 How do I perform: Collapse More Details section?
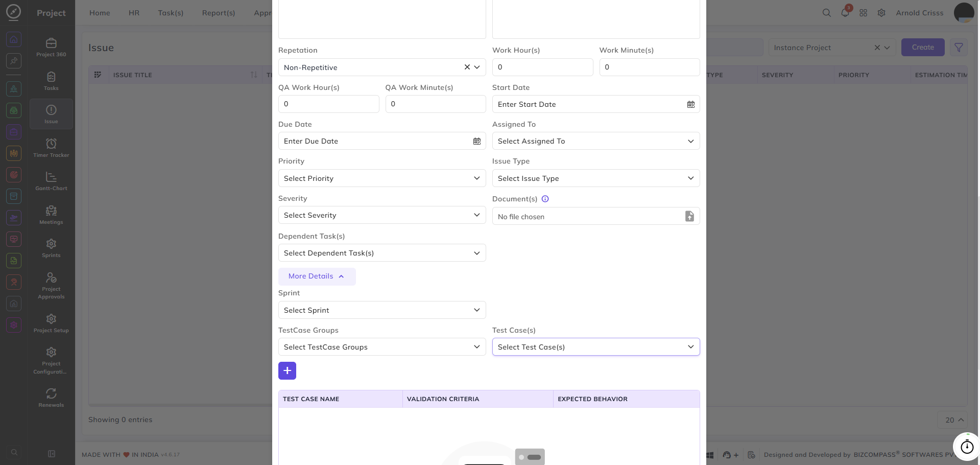click(317, 276)
